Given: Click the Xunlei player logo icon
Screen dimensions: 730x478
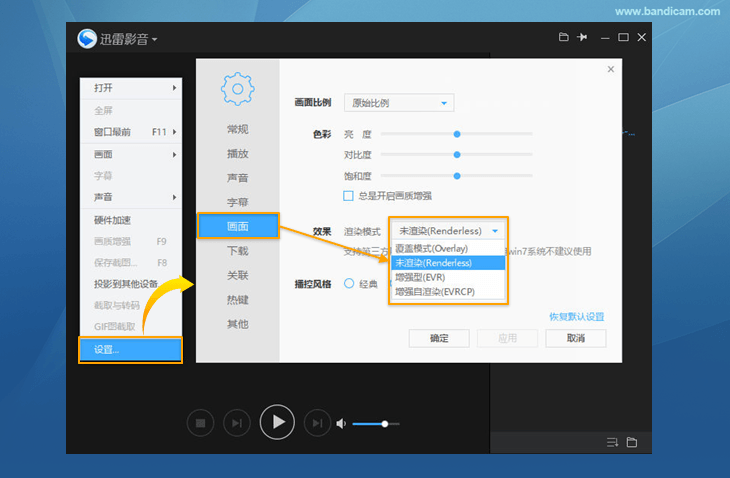Looking at the screenshot, I should [87, 39].
